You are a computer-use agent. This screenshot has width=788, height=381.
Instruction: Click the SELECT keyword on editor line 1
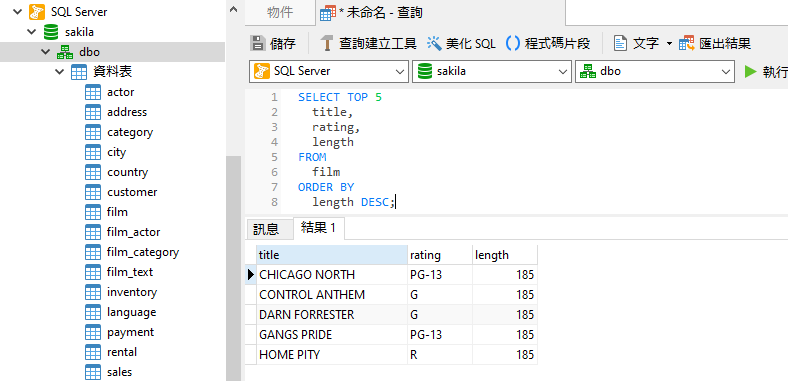[319, 97]
